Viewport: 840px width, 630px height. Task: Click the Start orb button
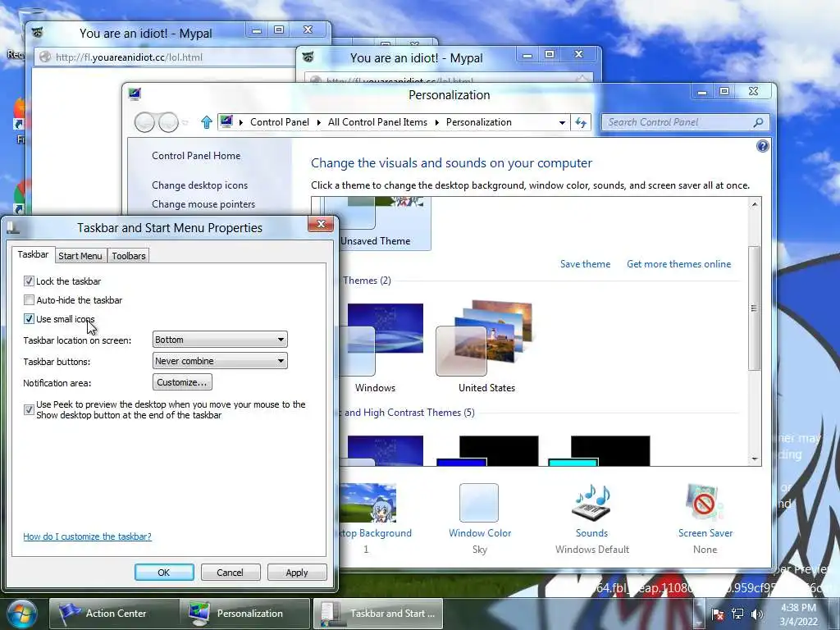tap(22, 614)
